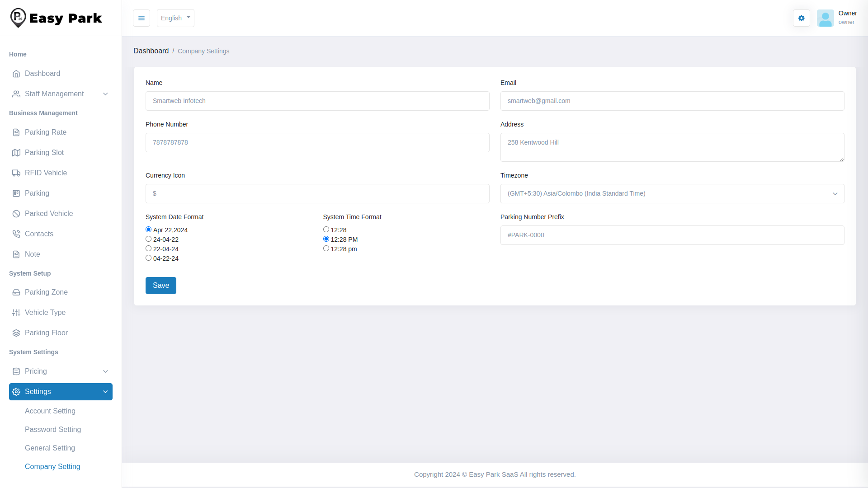Select the 04-22-24 date format option
This screenshot has height=488, width=868.
coord(148,258)
